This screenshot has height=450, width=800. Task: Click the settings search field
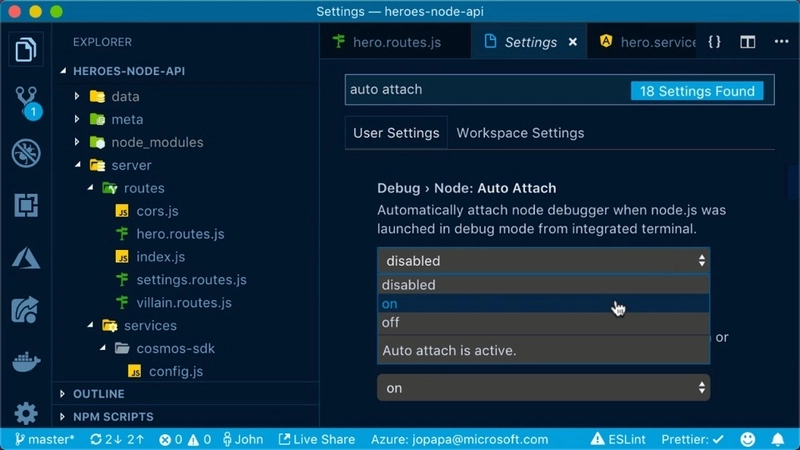click(x=485, y=90)
